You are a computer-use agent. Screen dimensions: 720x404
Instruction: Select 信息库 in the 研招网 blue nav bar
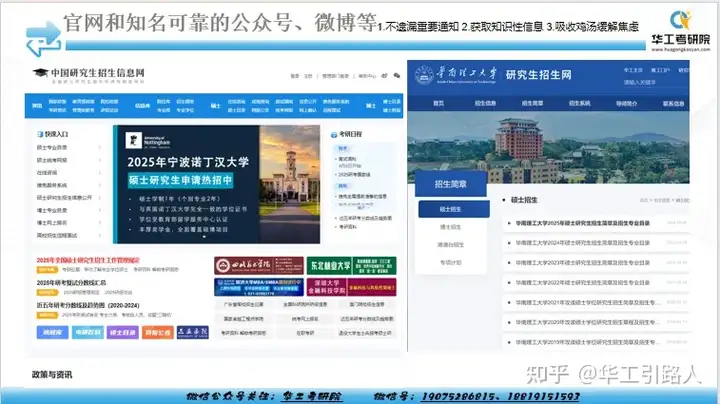(x=142, y=106)
